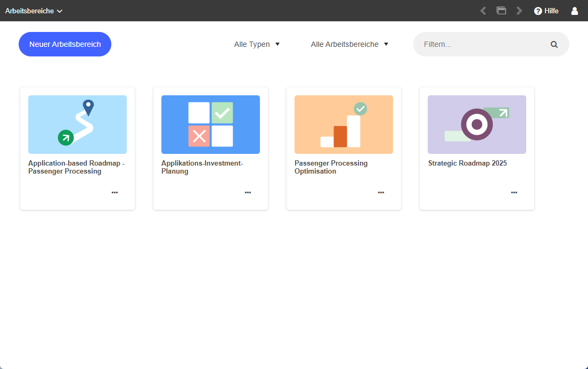Expand the Alle Arbeitsbereiche filter dropdown
This screenshot has width=588, height=369.
[349, 45]
